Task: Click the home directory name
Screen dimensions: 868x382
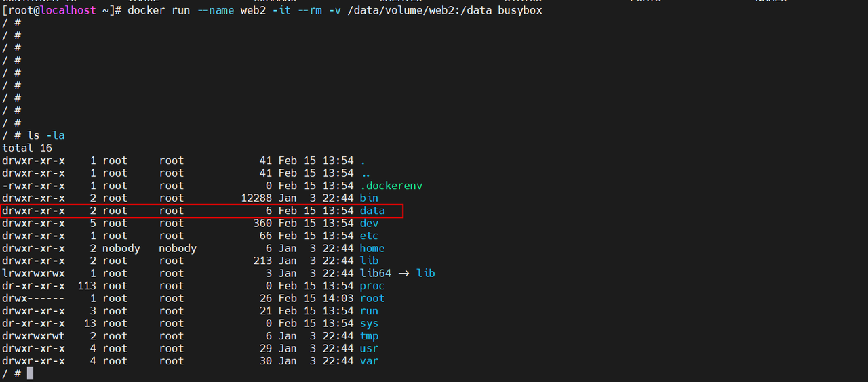Action: (x=372, y=249)
